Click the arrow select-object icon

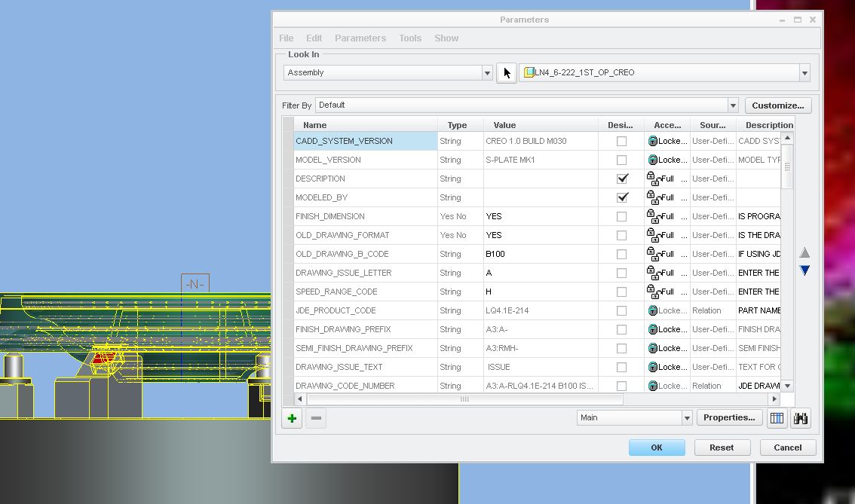[507, 72]
